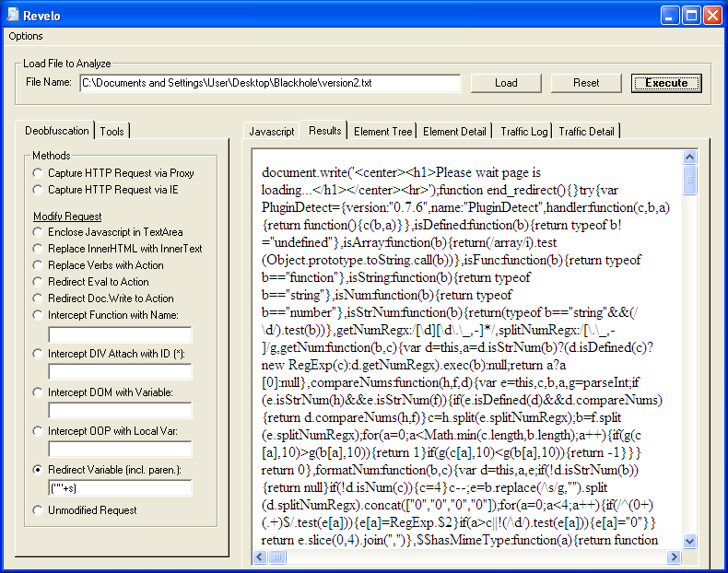Click the File Name input field

[270, 83]
